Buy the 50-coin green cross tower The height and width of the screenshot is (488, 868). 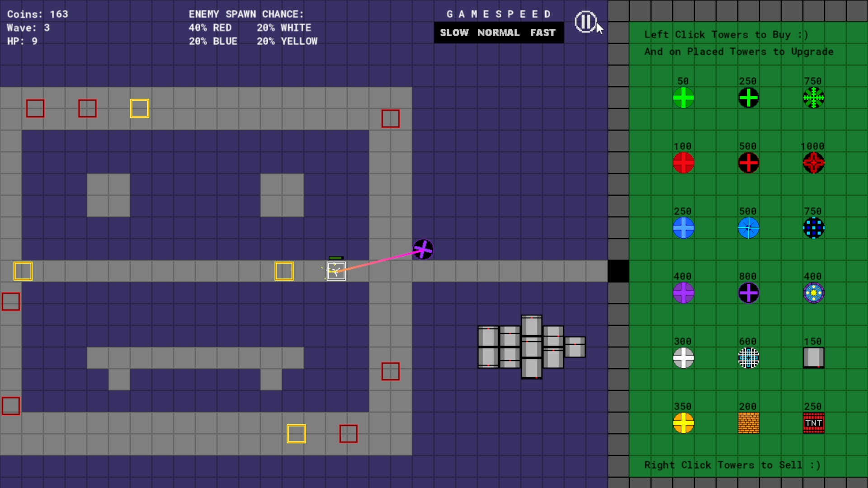(683, 98)
